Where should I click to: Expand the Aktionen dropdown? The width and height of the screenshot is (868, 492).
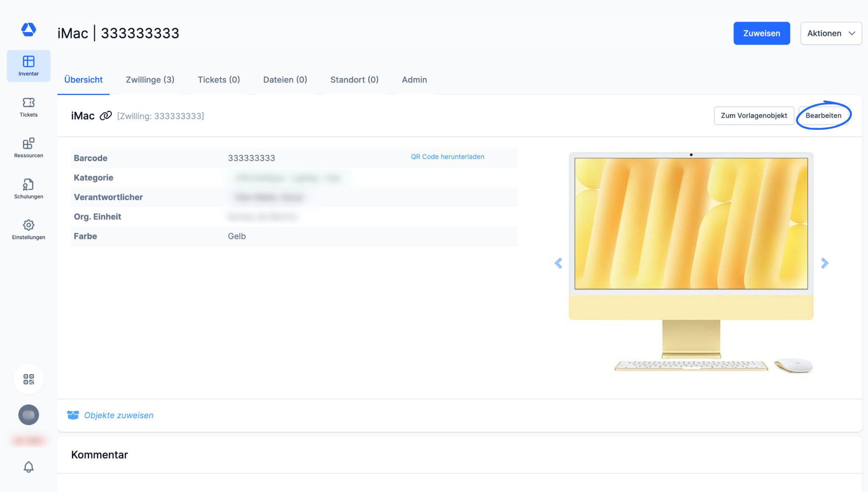pos(831,33)
